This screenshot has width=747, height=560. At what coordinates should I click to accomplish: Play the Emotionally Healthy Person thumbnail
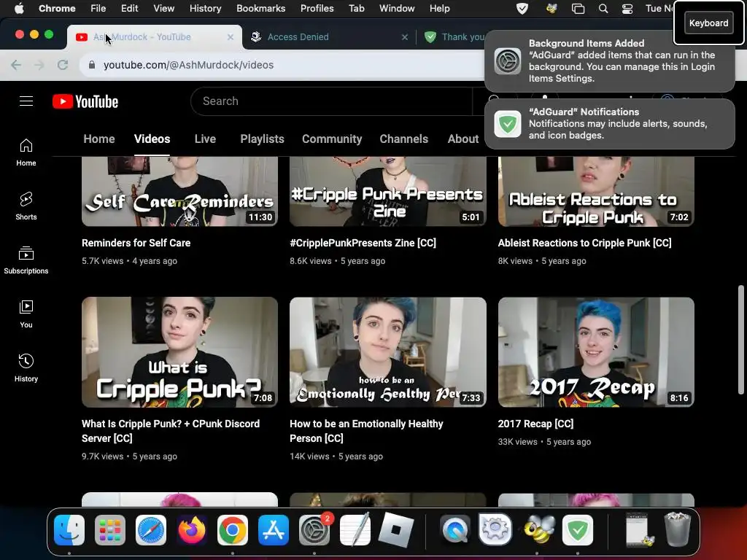click(388, 352)
